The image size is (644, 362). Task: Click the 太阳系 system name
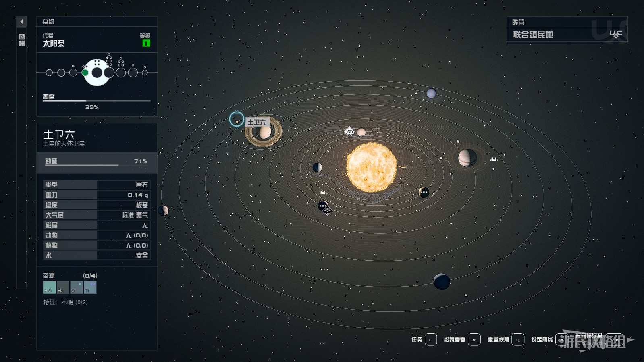54,44
